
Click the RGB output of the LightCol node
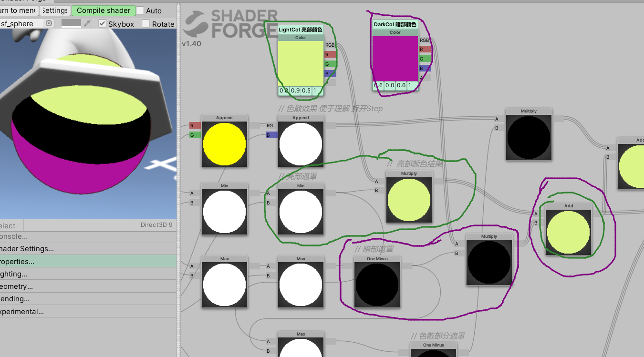pos(330,45)
